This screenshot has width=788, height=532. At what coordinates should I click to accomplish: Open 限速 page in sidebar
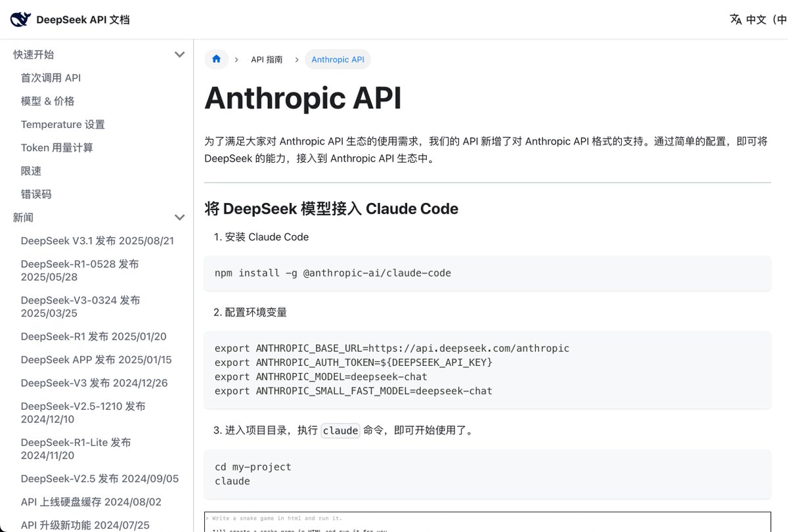[31, 171]
